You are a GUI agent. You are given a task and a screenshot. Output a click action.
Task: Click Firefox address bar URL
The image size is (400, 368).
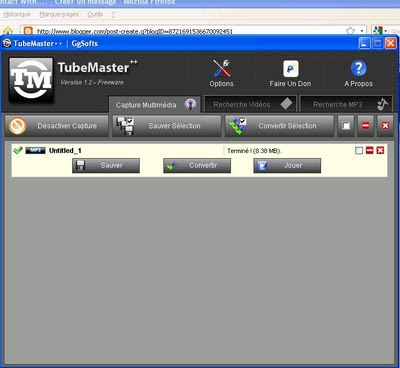tap(135, 31)
